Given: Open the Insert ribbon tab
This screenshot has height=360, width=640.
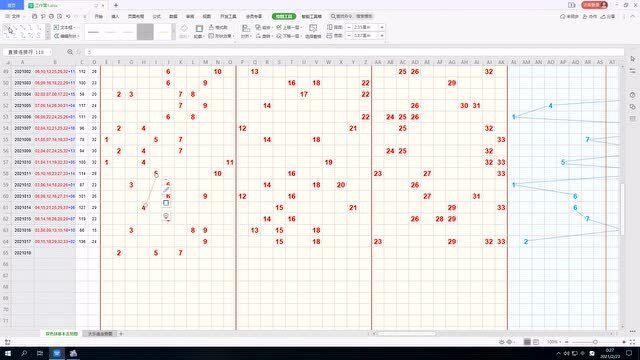Looking at the screenshot, I should (116, 16).
